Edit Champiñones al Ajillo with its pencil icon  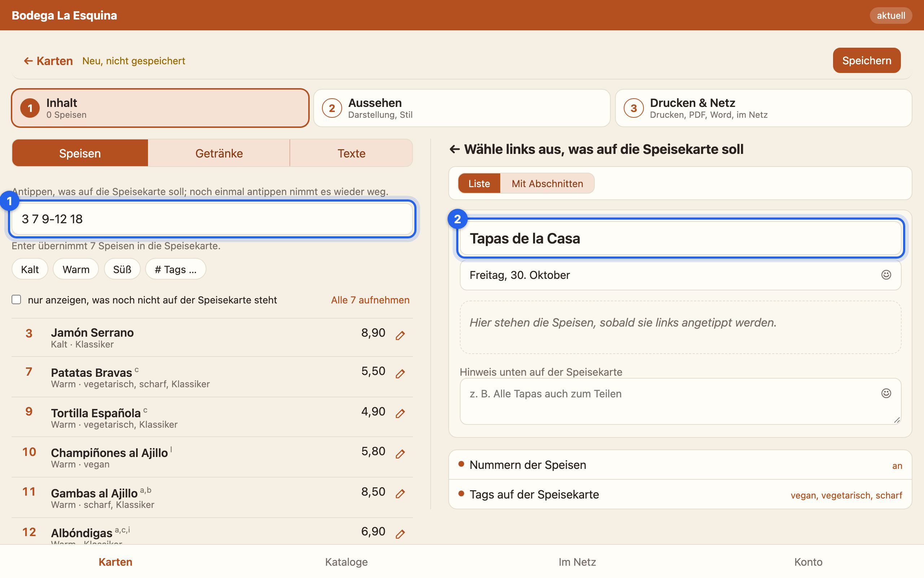click(x=400, y=454)
